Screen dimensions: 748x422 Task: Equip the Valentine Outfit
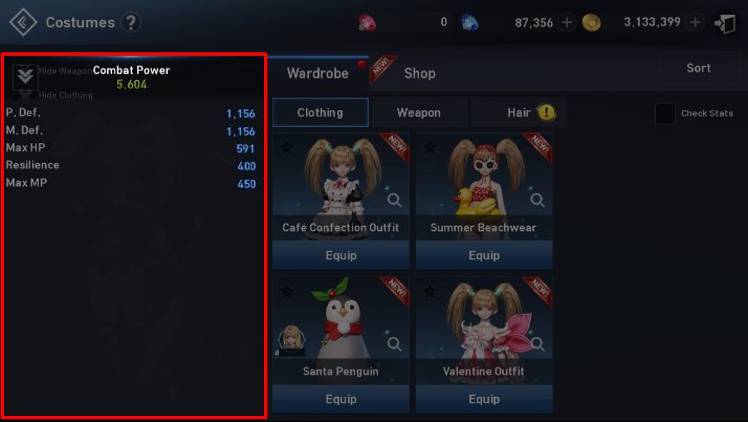pyautogui.click(x=484, y=399)
